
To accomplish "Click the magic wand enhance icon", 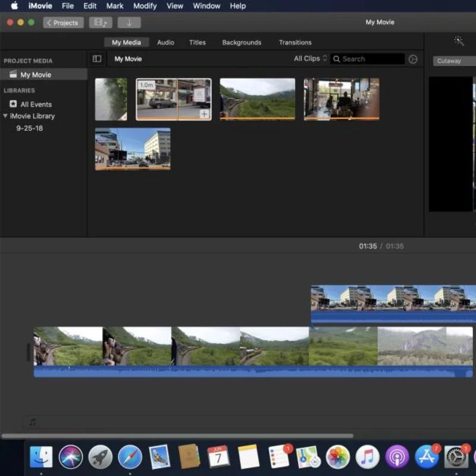I will [459, 40].
